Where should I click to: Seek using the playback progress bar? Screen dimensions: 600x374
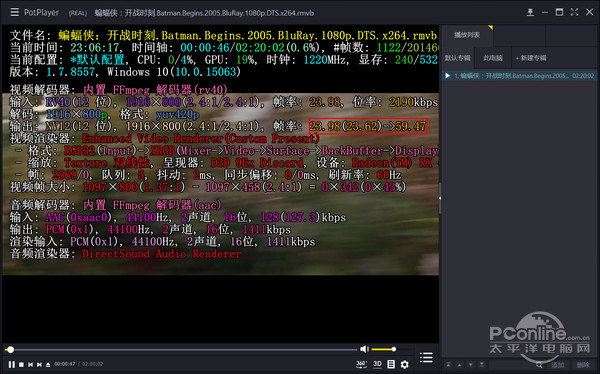[182, 350]
